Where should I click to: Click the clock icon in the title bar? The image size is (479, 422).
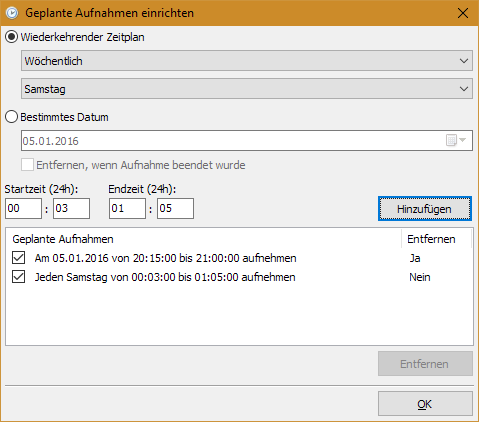12,13
